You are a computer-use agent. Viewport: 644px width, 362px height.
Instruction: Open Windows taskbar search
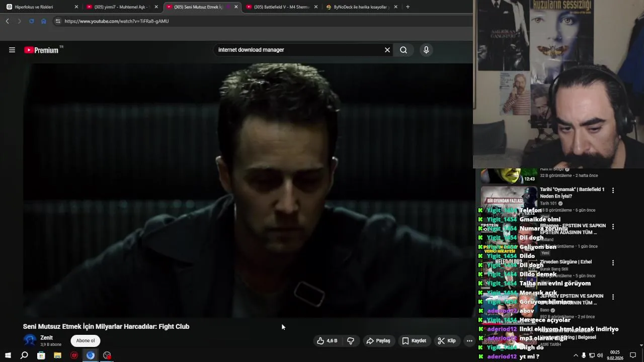click(24, 355)
